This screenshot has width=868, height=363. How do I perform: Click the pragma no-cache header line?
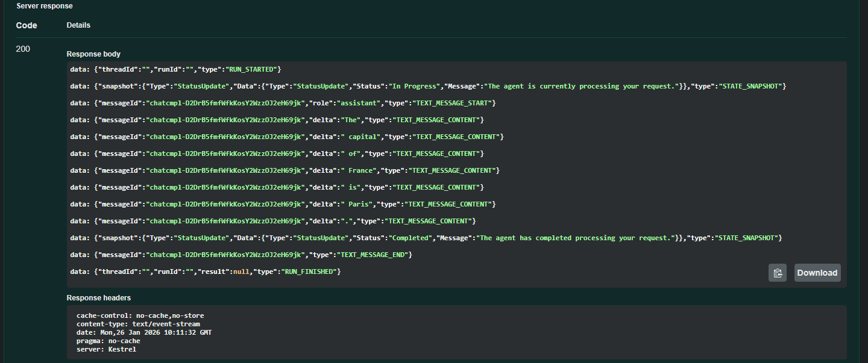coord(108,341)
